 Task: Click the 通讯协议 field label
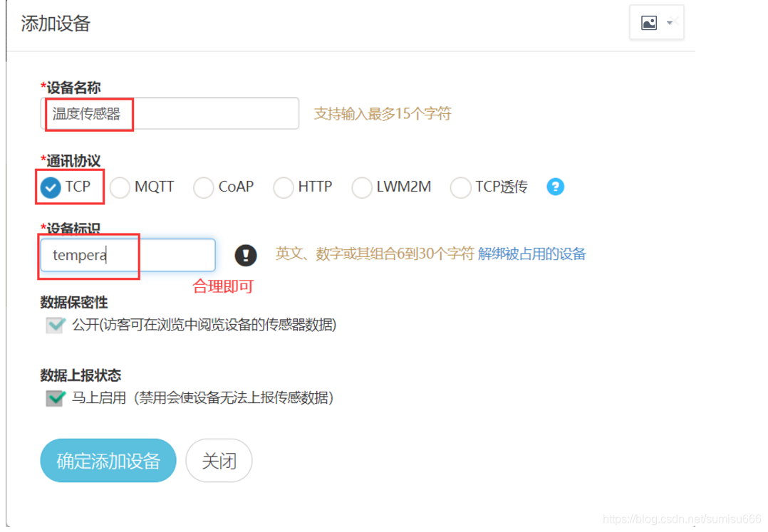(71, 160)
